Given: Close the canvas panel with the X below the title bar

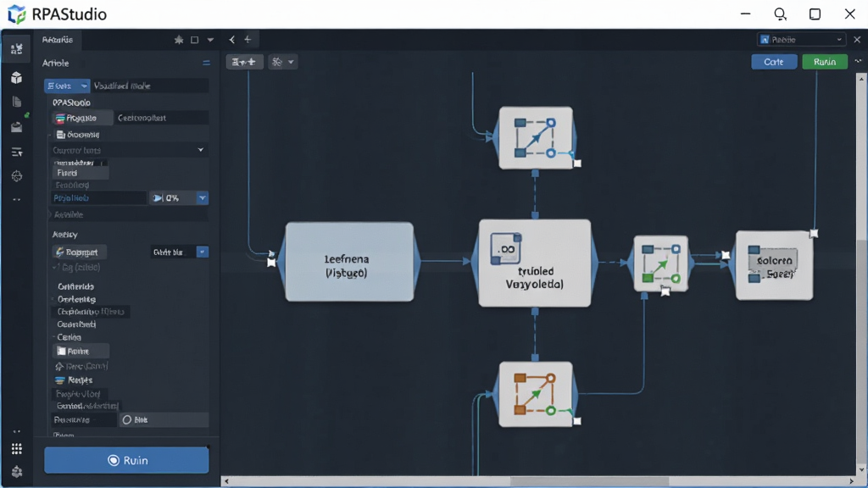Looking at the screenshot, I should (x=857, y=40).
